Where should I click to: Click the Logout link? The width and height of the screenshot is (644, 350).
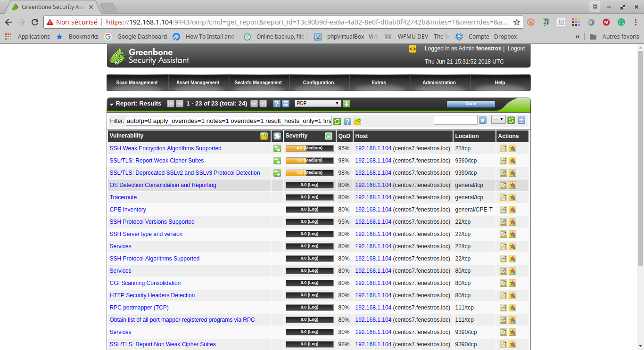point(516,49)
